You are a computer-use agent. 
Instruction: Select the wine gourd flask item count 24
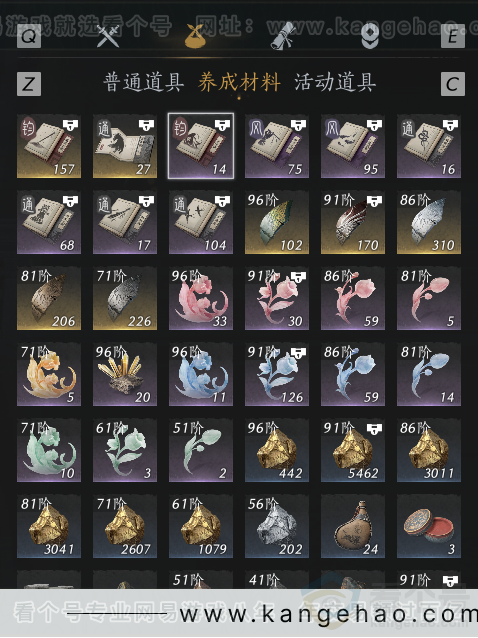[353, 527]
